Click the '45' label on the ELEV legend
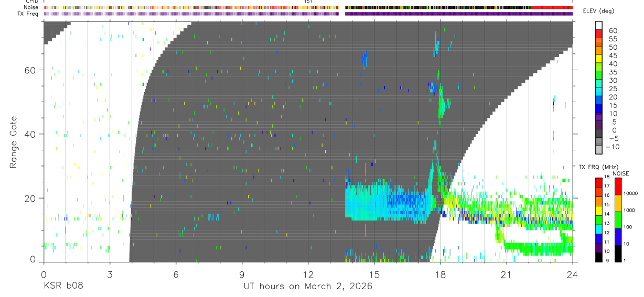 612,56
